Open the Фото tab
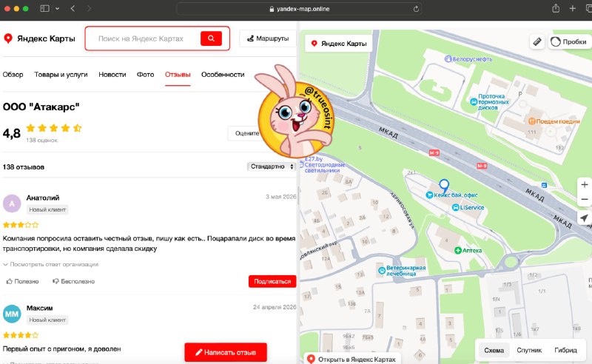592x364 pixels. 145,75
